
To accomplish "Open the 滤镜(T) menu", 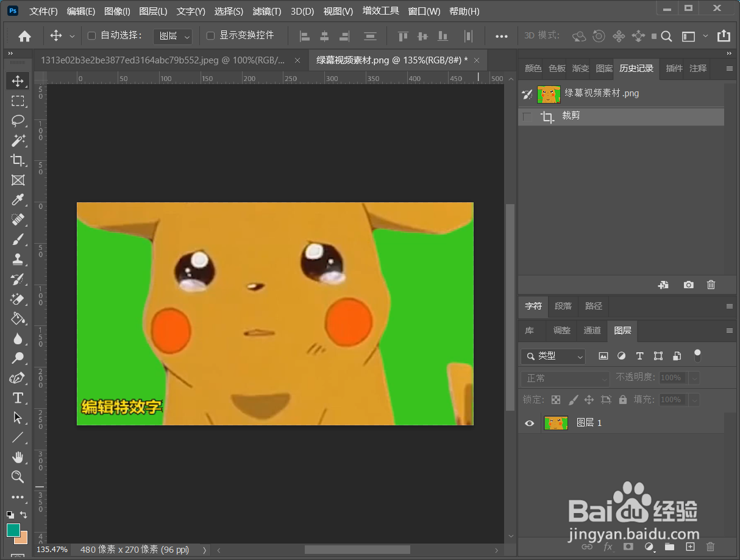I will [267, 12].
